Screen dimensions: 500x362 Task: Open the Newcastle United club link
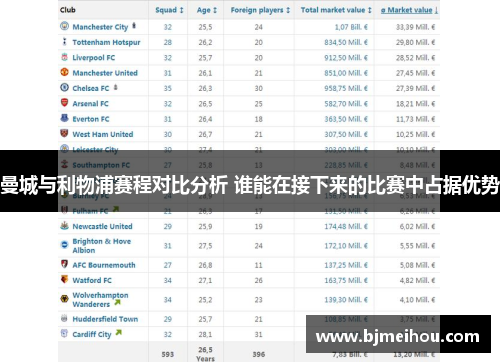(102, 226)
